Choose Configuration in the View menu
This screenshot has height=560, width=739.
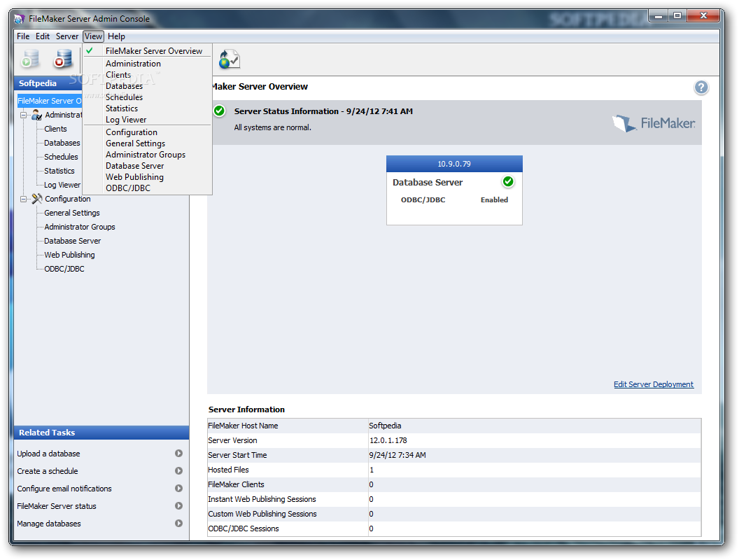148,132
